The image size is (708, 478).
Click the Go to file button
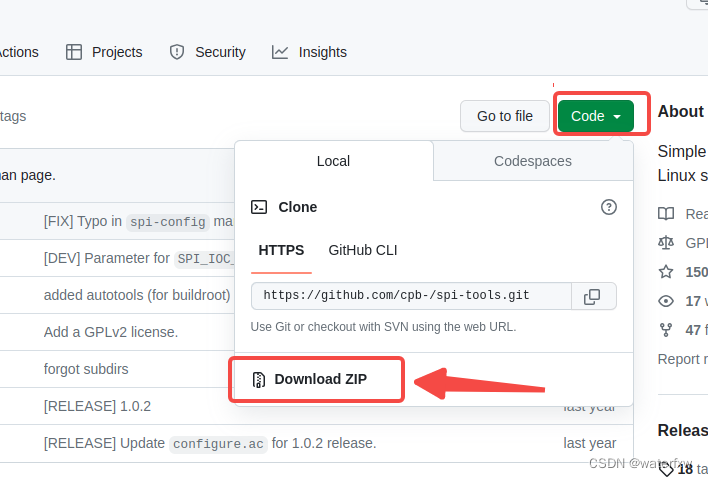(x=505, y=116)
